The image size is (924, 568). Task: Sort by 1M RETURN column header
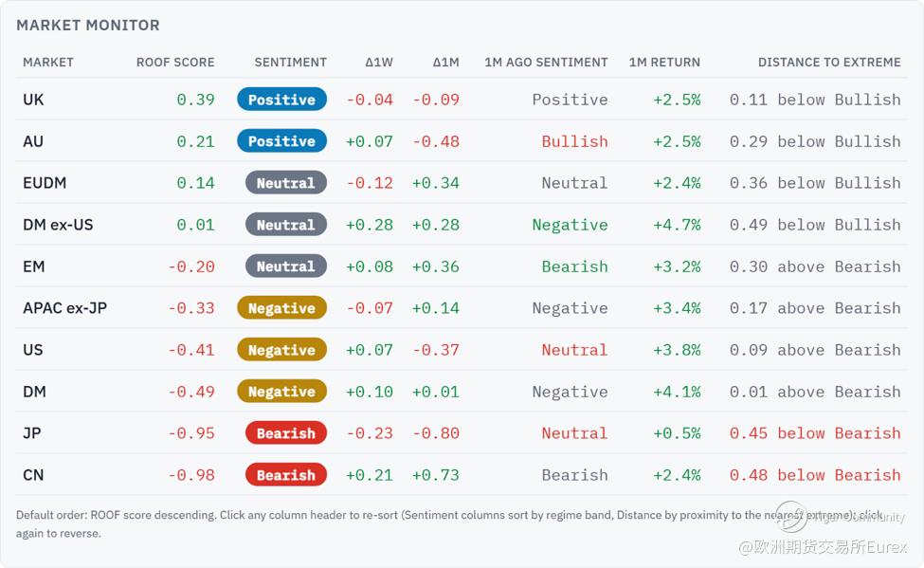click(x=664, y=62)
